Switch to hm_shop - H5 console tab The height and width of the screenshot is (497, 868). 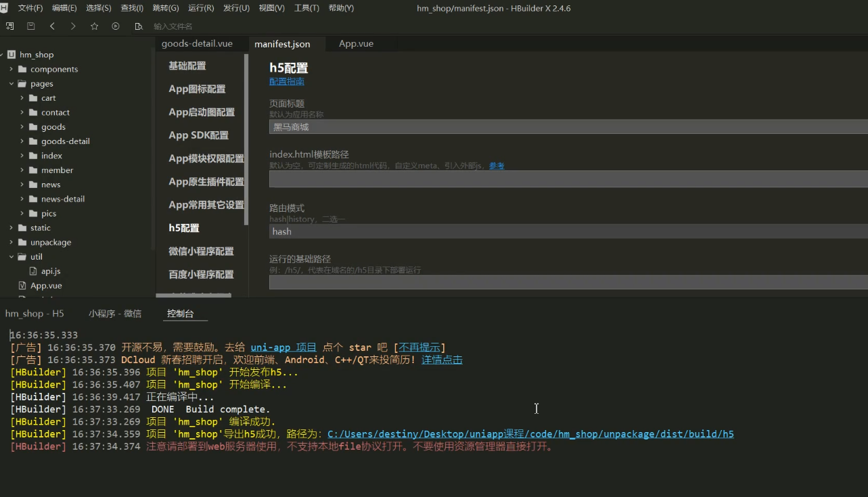35,314
